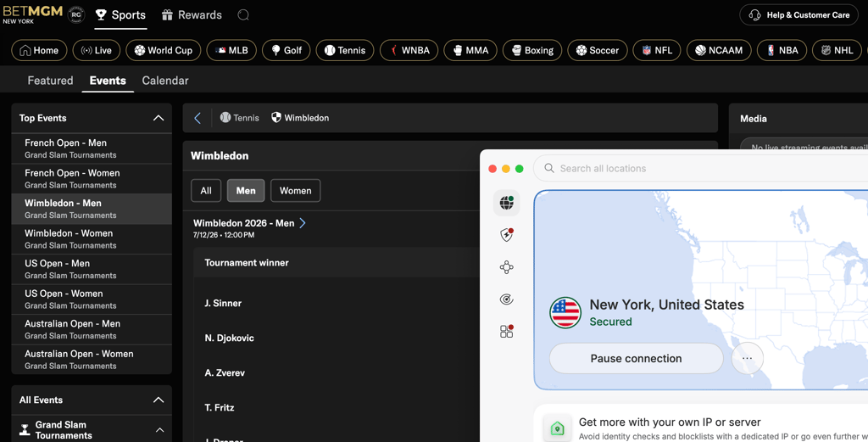868x442 pixels.
Task: Open the apps grid icon in VPN sidebar
Action: 507,331
